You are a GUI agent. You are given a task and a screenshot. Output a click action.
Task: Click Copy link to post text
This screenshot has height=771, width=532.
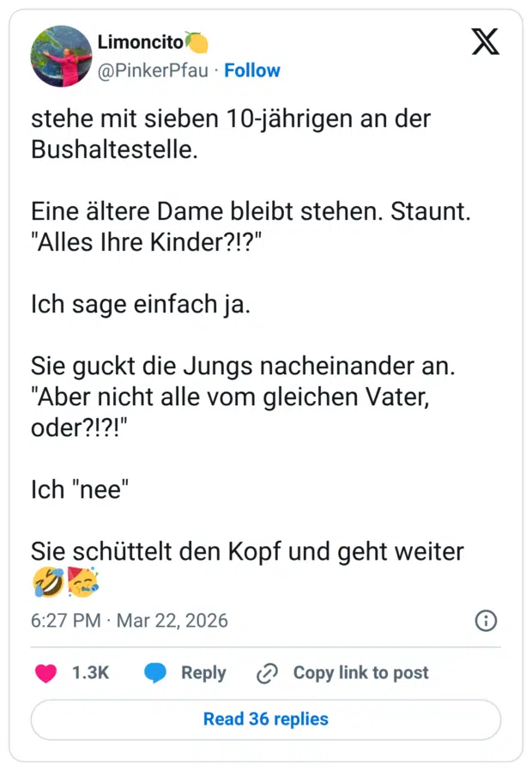[x=360, y=673]
